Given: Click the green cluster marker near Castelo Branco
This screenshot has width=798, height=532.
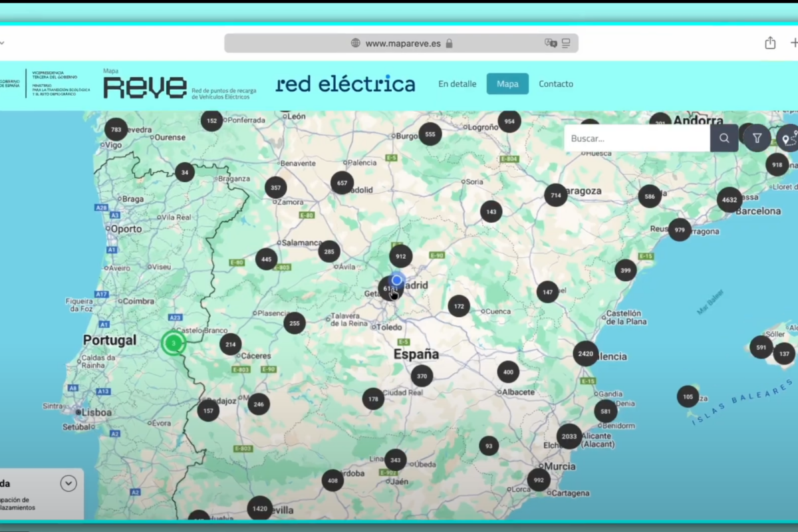Looking at the screenshot, I should 174,343.
